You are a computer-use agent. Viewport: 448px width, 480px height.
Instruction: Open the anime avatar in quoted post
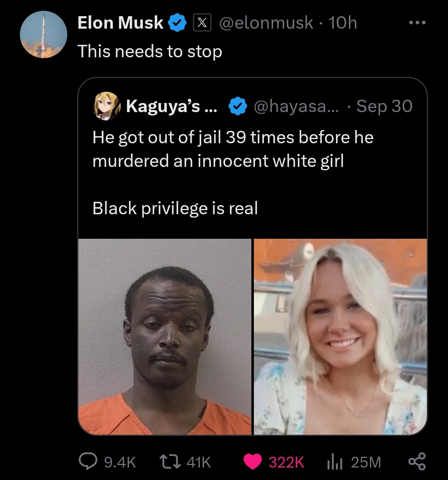tap(105, 106)
